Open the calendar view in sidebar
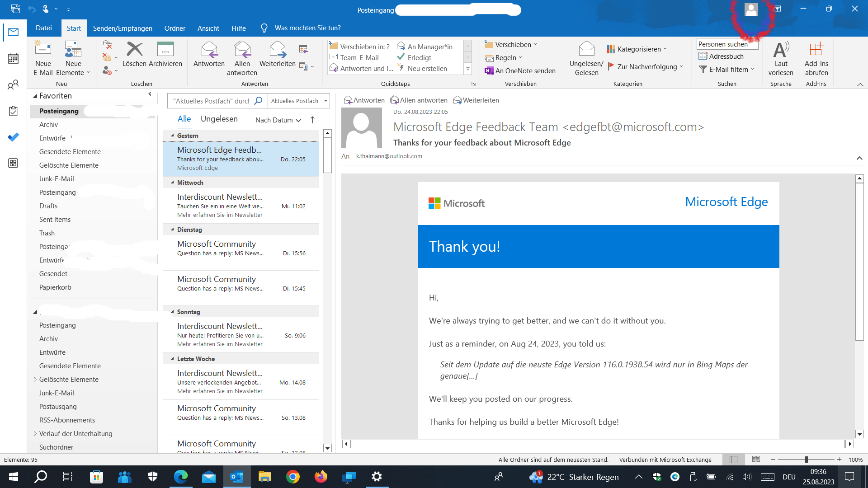This screenshot has height=488, width=868. point(13,58)
